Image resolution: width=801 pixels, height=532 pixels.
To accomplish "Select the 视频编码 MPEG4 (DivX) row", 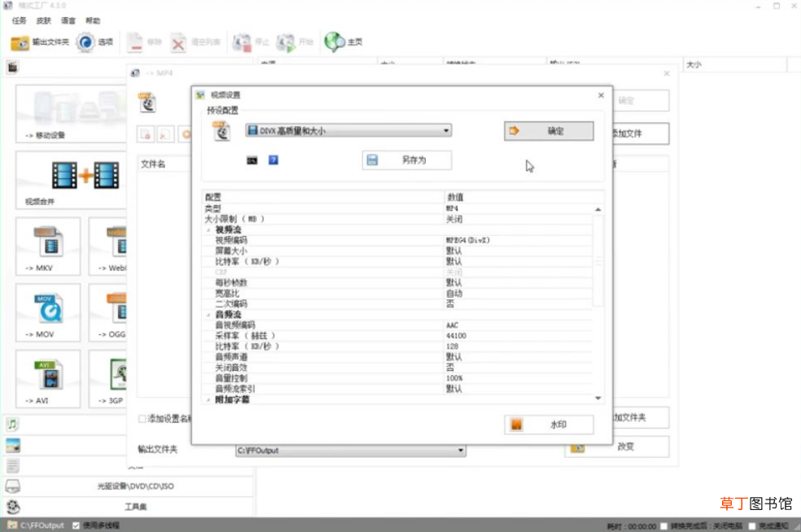I will pos(399,241).
